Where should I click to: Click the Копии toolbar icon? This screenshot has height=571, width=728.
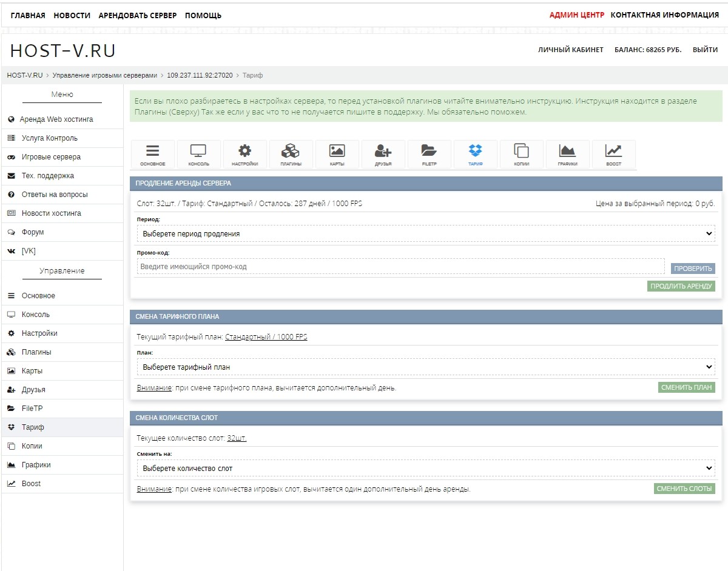click(x=521, y=155)
